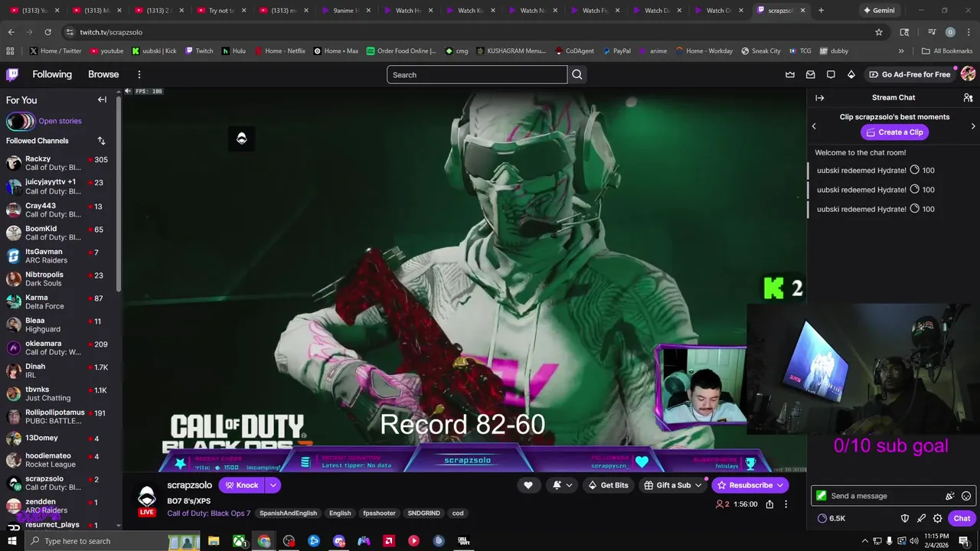Switch to the Browse tab

[x=103, y=74]
